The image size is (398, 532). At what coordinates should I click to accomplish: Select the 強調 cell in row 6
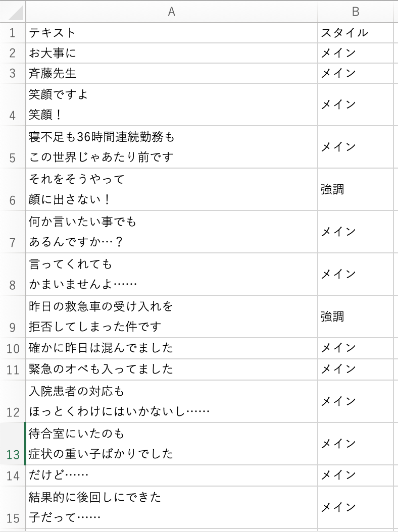click(355, 190)
